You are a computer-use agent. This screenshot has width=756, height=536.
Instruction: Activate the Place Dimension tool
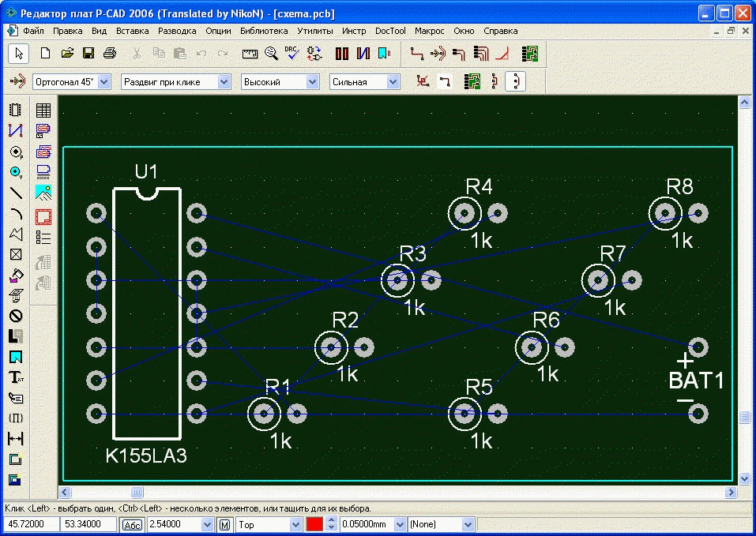pos(15,439)
